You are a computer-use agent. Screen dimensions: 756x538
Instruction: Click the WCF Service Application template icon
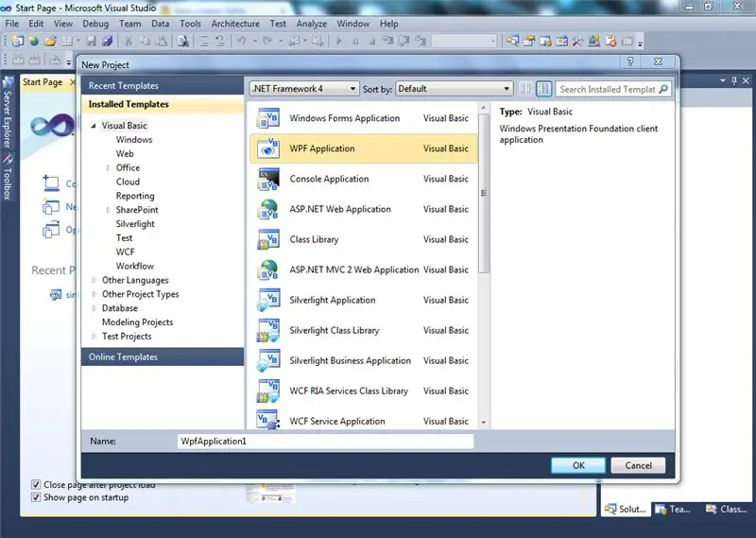click(268, 420)
